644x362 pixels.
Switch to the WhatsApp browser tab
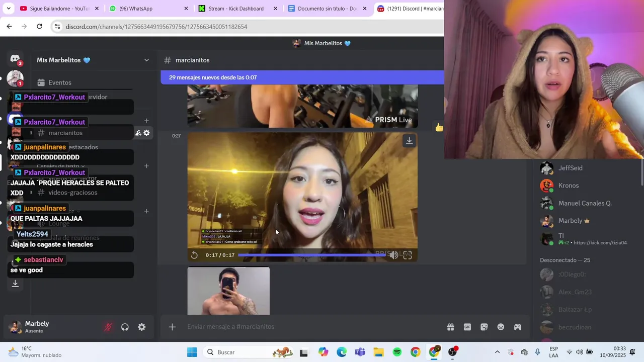(146, 9)
